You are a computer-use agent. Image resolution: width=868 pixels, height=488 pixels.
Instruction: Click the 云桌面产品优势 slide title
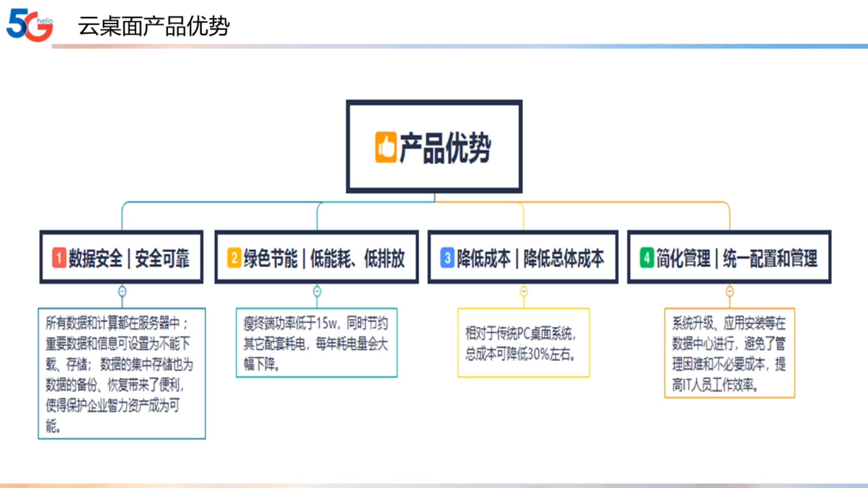(154, 26)
